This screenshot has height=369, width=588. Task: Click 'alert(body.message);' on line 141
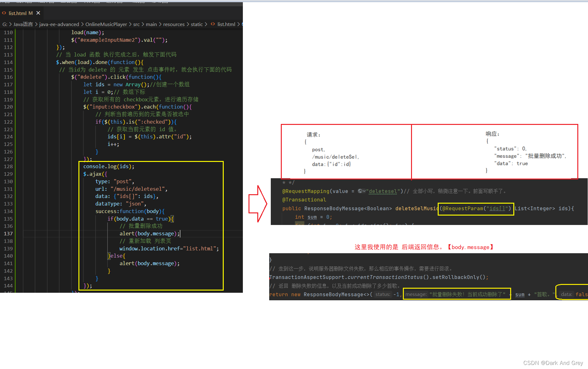click(150, 263)
